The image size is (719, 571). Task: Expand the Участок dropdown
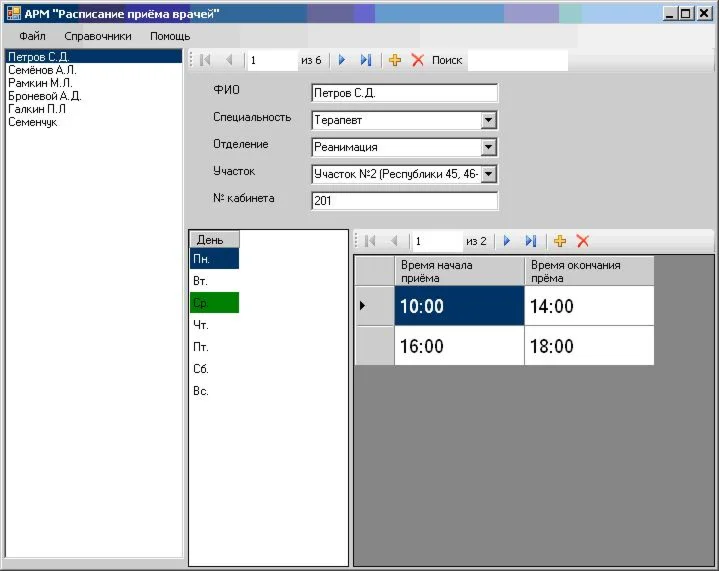point(489,174)
